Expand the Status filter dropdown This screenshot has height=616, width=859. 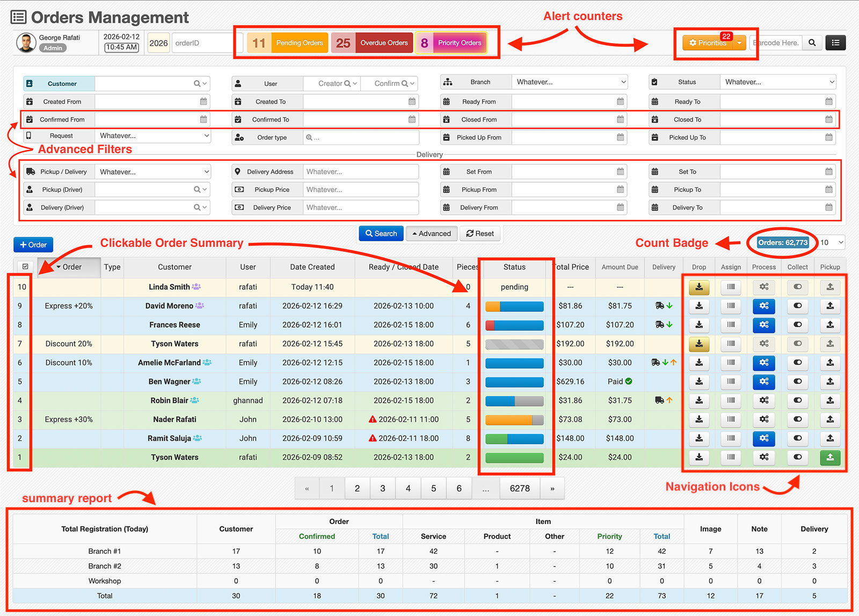[778, 82]
